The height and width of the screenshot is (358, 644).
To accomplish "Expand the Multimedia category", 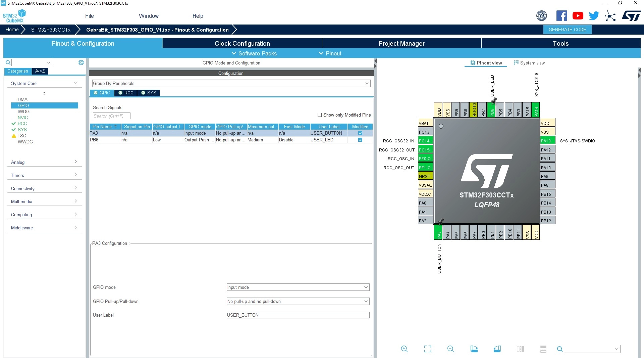I will tap(44, 202).
